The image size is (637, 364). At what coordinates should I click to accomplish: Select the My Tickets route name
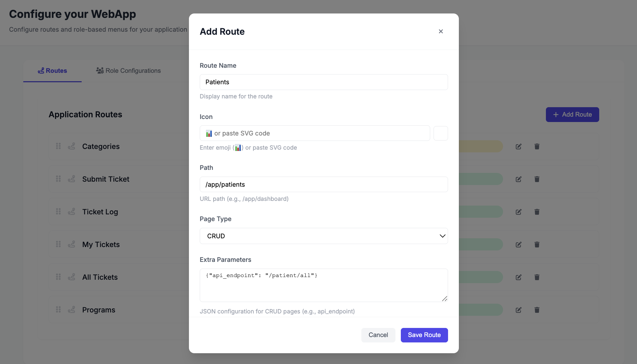(101, 244)
